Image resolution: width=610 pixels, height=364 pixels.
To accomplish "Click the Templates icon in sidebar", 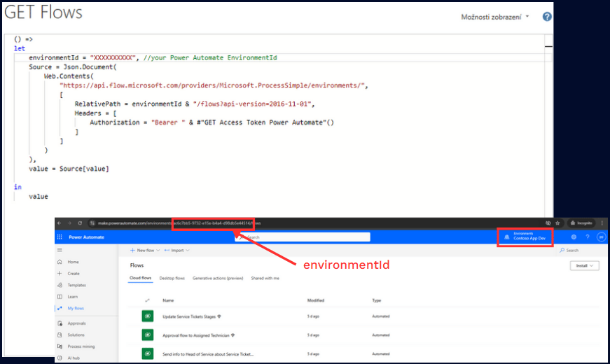I will coord(60,285).
